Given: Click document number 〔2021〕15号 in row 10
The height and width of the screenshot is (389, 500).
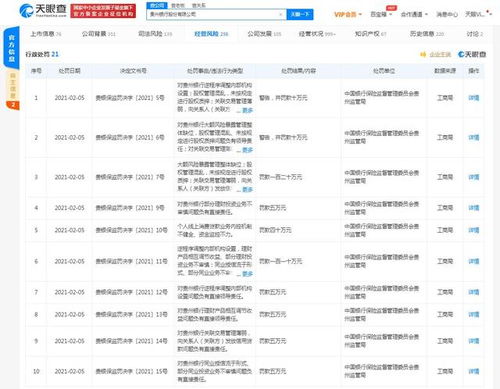Looking at the screenshot, I should click(x=131, y=371).
